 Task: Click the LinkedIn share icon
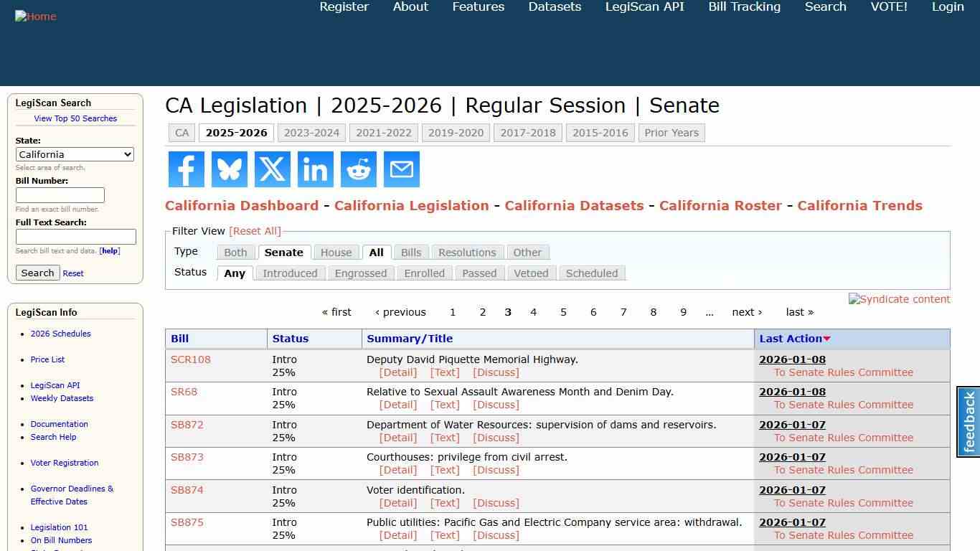click(315, 169)
